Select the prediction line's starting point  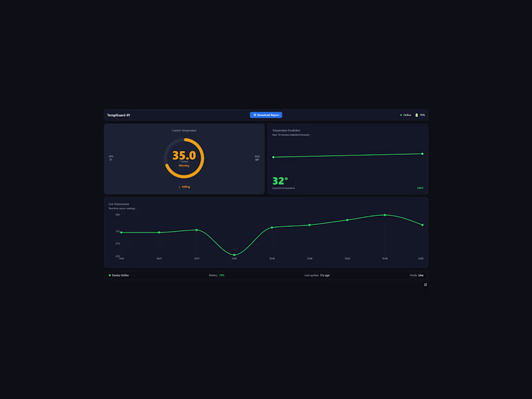(x=273, y=157)
